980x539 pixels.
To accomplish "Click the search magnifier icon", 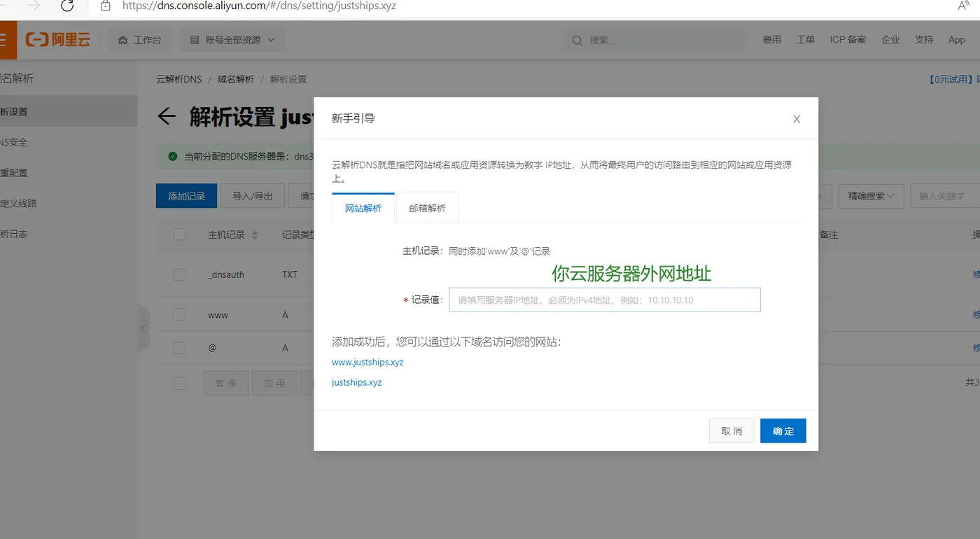I will click(577, 41).
